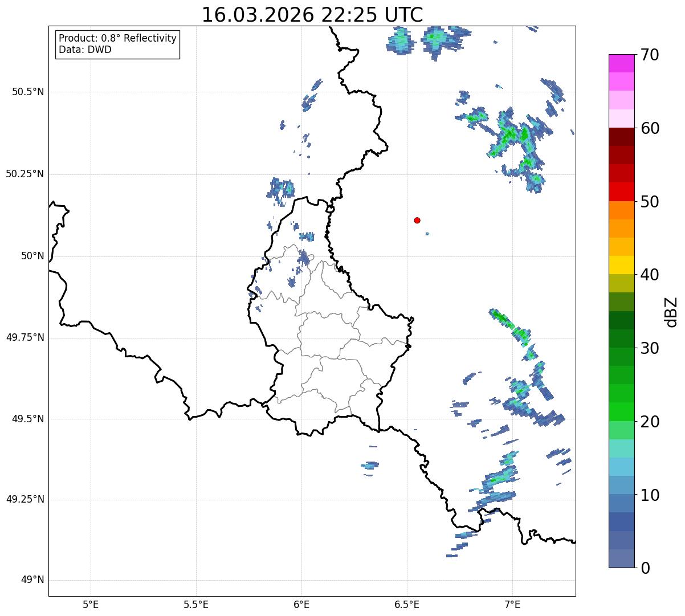Click the 50 colorbar tick label
Viewport: 685px width, 616px height.
[650, 202]
